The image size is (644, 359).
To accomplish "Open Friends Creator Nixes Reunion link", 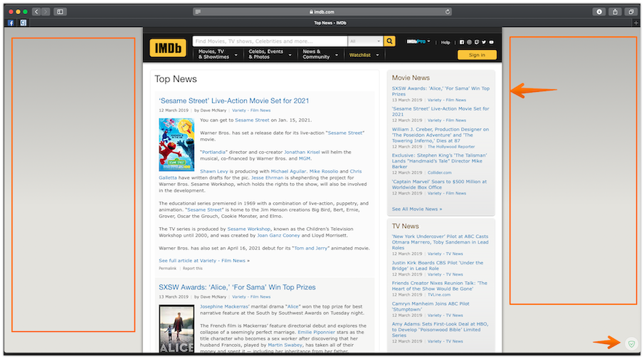I will 440,286.
